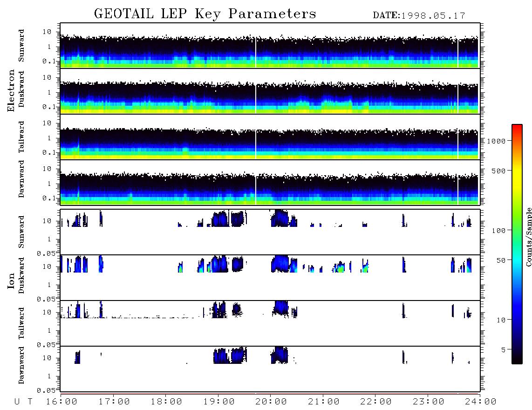Click the '24:00' time axis label
The width and height of the screenshot is (532, 410).
pyautogui.click(x=481, y=402)
